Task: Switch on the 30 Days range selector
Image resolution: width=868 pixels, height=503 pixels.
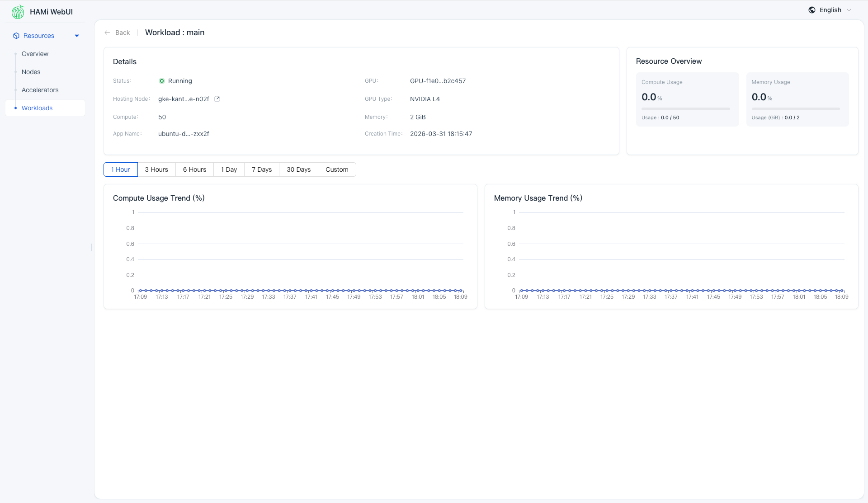Action: [x=298, y=169]
